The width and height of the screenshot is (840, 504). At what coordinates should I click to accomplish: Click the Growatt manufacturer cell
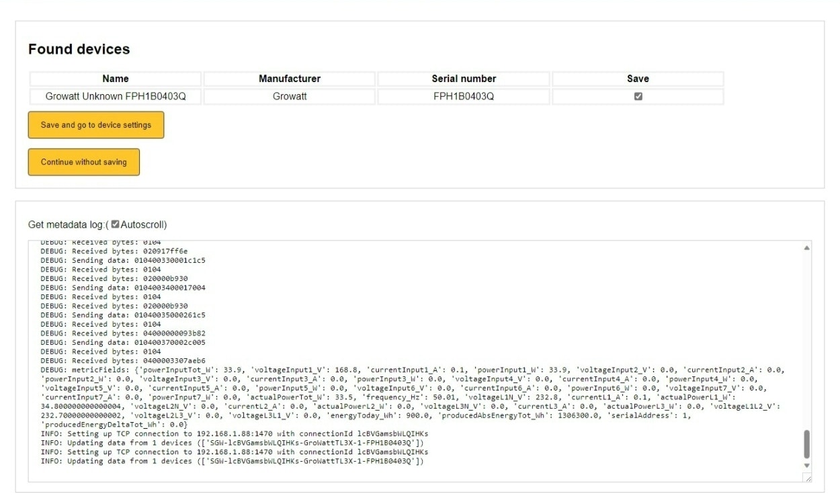tap(290, 96)
